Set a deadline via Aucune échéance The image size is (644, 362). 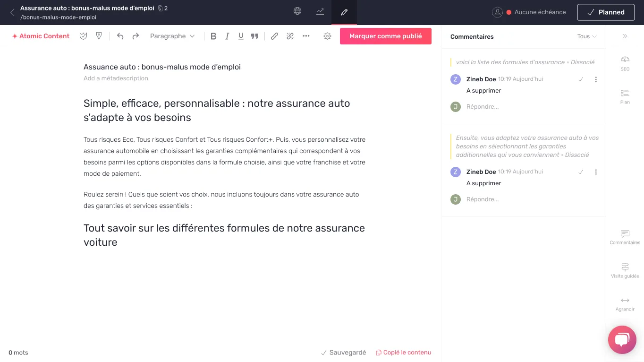coord(540,12)
